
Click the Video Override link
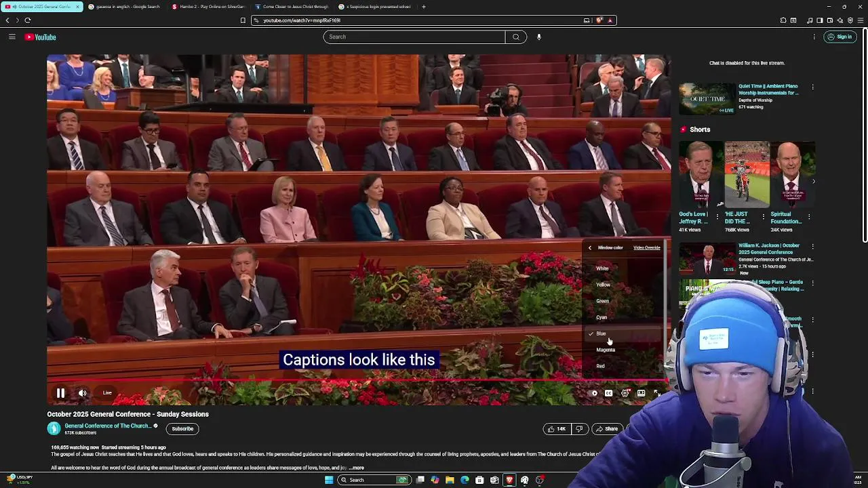tap(646, 248)
